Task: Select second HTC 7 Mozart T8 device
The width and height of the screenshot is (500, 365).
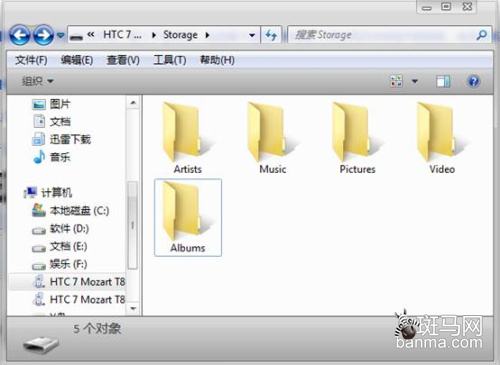Action: [79, 300]
